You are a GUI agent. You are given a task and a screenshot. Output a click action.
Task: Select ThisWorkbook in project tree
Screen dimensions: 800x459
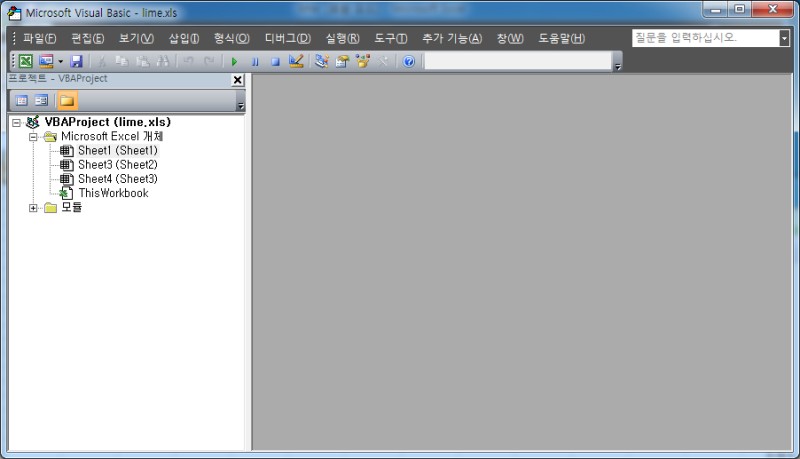point(113,193)
